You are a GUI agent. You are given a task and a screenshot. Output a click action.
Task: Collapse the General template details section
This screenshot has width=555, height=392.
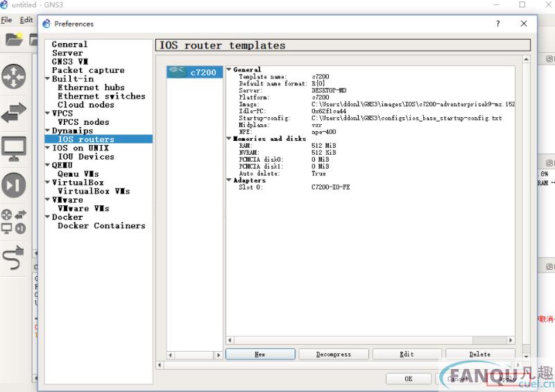click(x=229, y=69)
